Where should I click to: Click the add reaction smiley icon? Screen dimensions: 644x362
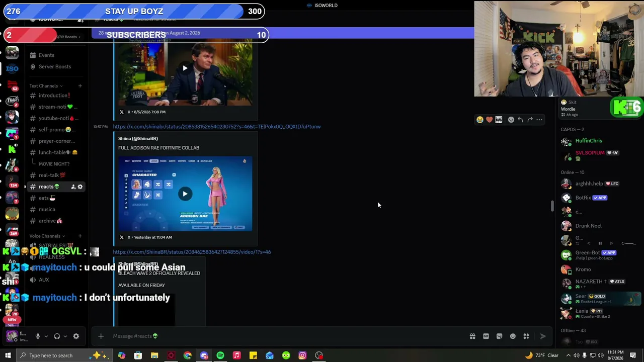[x=511, y=120]
